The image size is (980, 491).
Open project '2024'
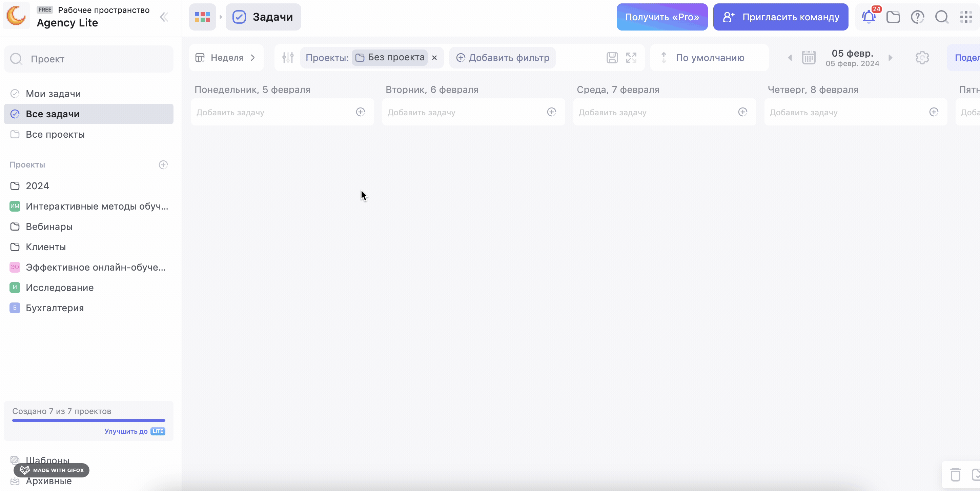[89, 186]
